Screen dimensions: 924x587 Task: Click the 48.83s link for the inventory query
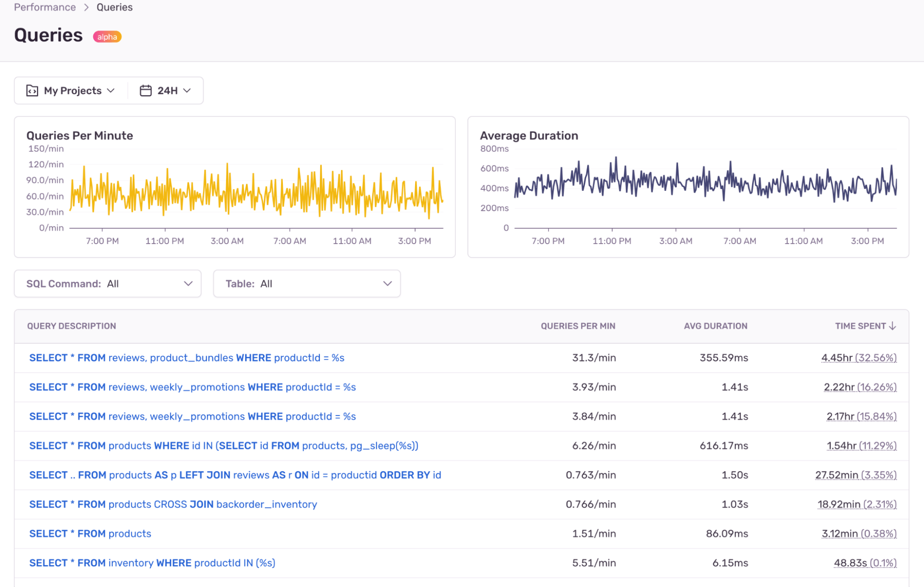pos(864,563)
